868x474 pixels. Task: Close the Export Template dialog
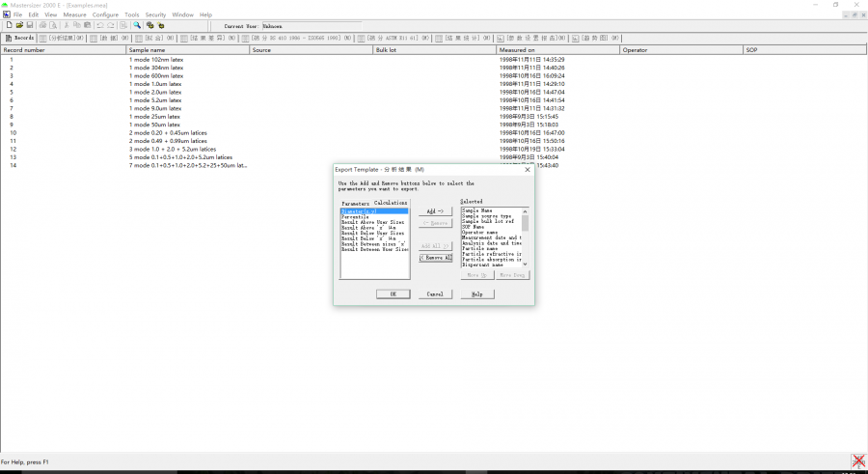click(x=528, y=170)
